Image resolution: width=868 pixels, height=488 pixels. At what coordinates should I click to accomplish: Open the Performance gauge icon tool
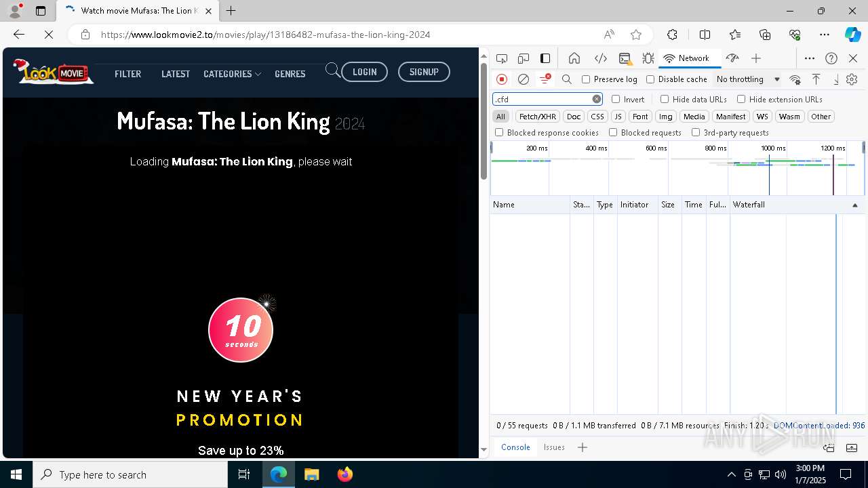[732, 58]
